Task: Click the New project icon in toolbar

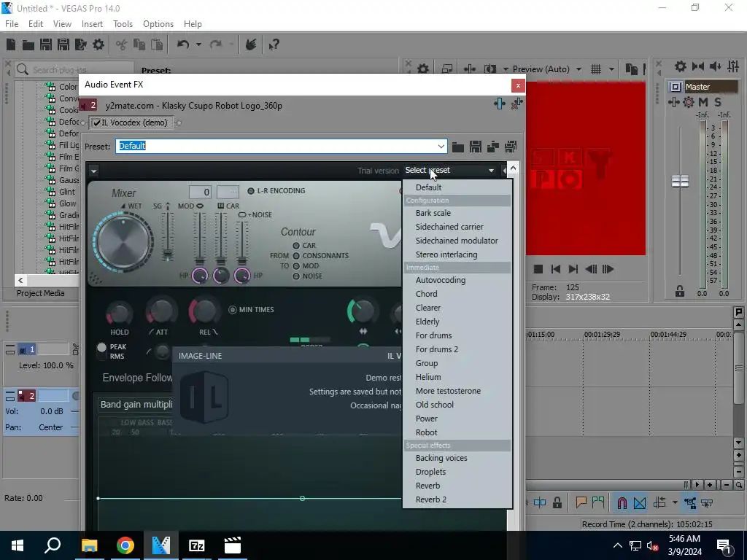Action: [x=11, y=44]
